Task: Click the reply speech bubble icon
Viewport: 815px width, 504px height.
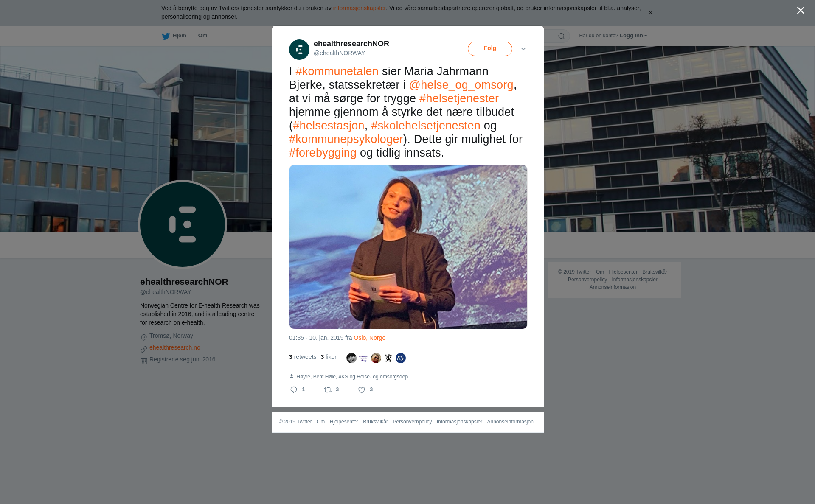Action: (x=294, y=390)
